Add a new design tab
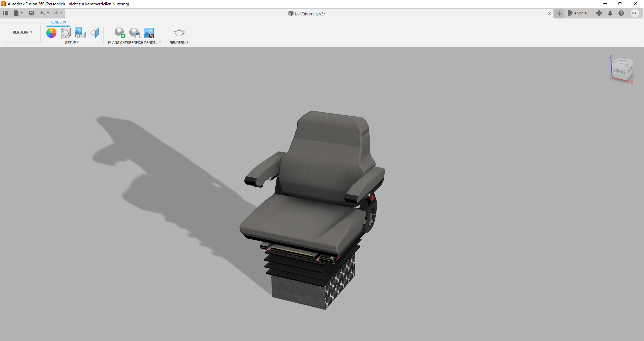Viewport: 644px width, 341px height. pos(559,14)
